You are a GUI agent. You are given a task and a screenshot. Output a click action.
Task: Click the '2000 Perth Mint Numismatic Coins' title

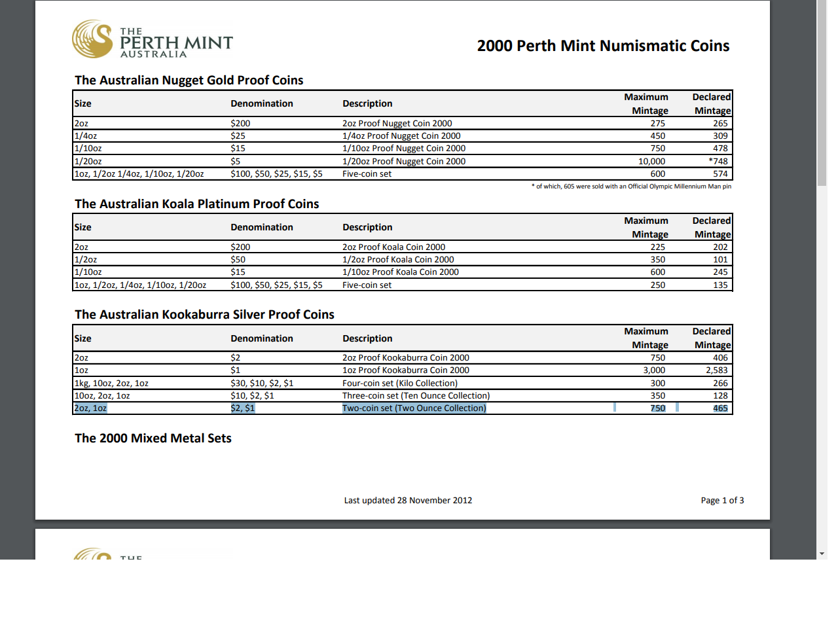pyautogui.click(x=603, y=46)
